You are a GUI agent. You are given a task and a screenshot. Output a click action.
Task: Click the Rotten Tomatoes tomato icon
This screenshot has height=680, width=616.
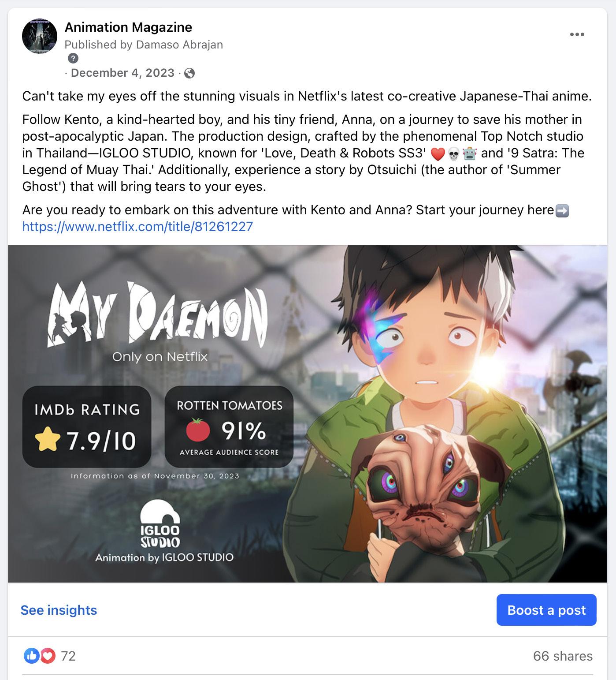coord(198,430)
